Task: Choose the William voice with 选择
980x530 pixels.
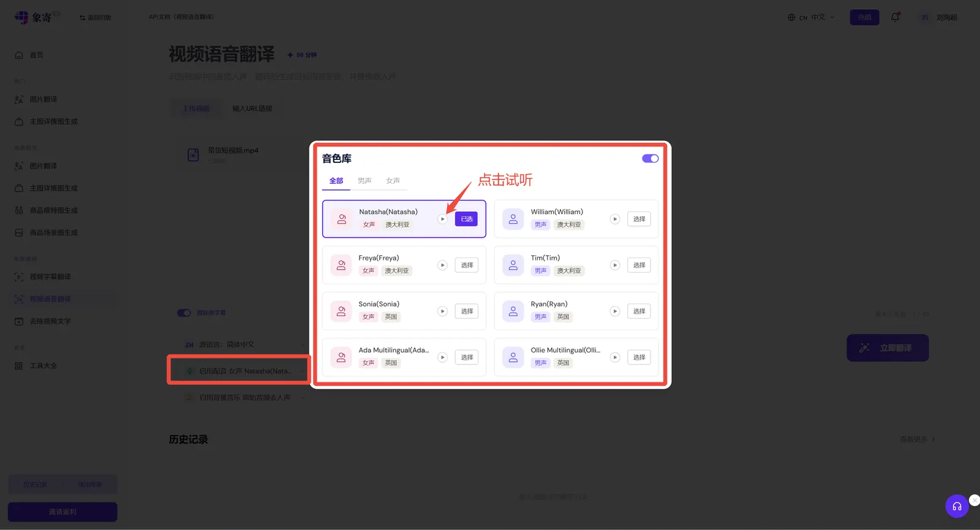Action: (x=639, y=219)
